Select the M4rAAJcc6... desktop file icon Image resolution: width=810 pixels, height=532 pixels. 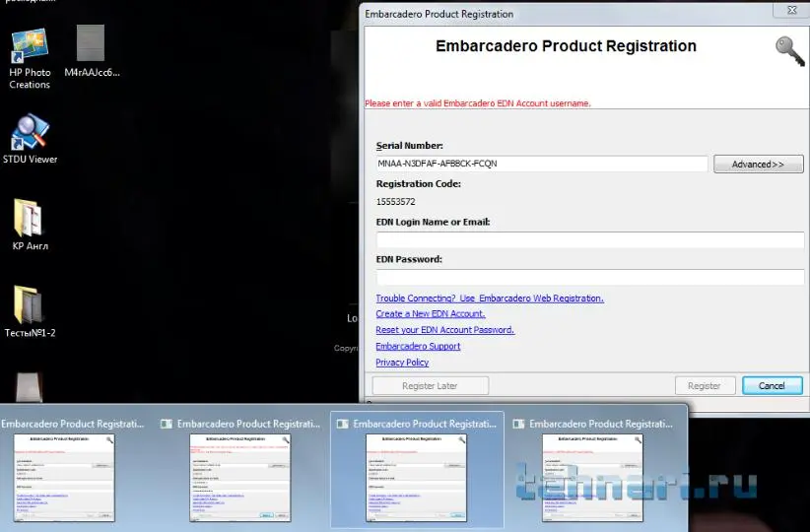92,50
